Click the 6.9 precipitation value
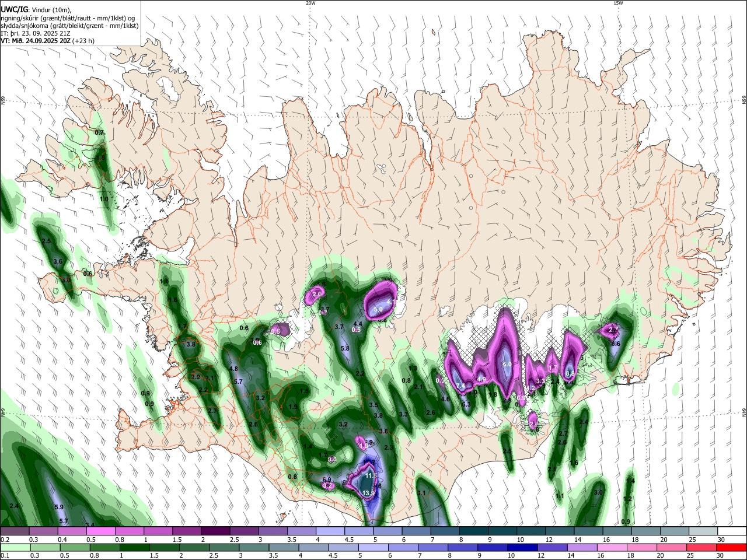This screenshot has width=747, height=560. [327, 480]
